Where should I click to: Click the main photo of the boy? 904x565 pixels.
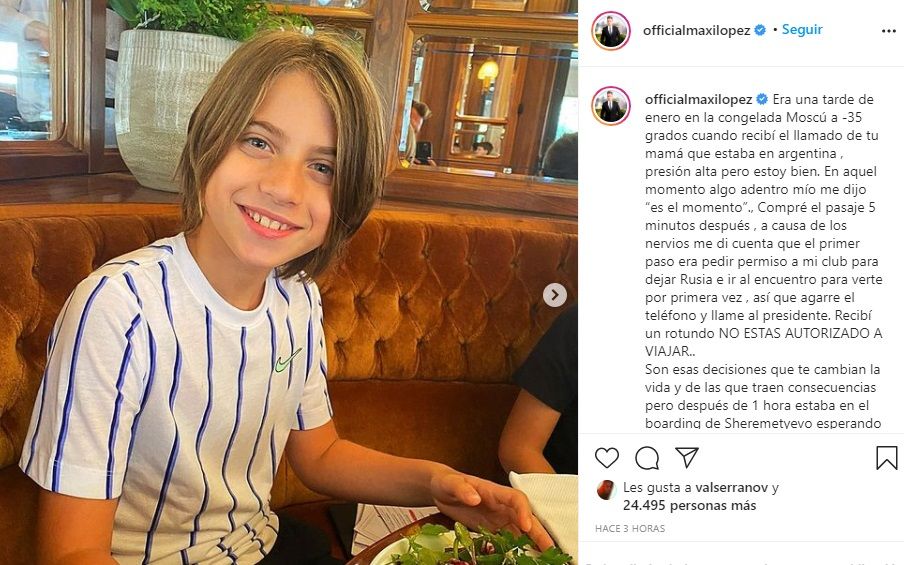[x=288, y=282]
